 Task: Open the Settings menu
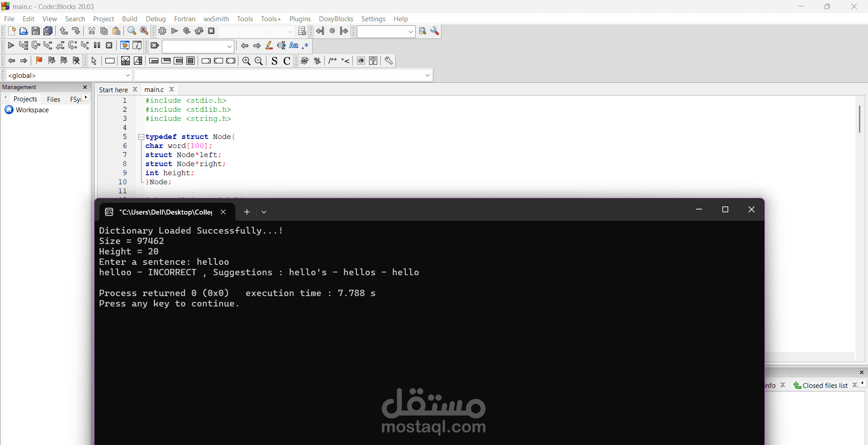point(373,19)
